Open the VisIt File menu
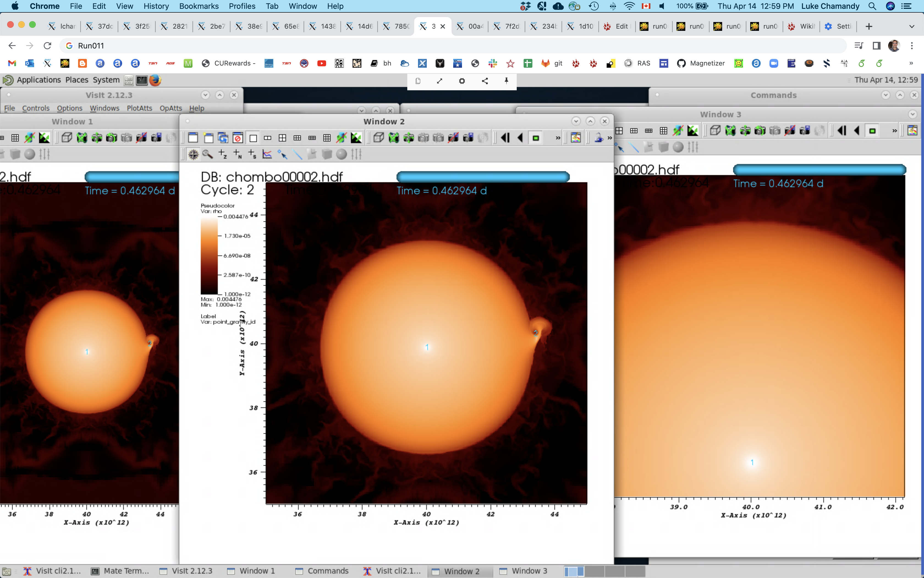The width and height of the screenshot is (924, 578). [x=10, y=108]
